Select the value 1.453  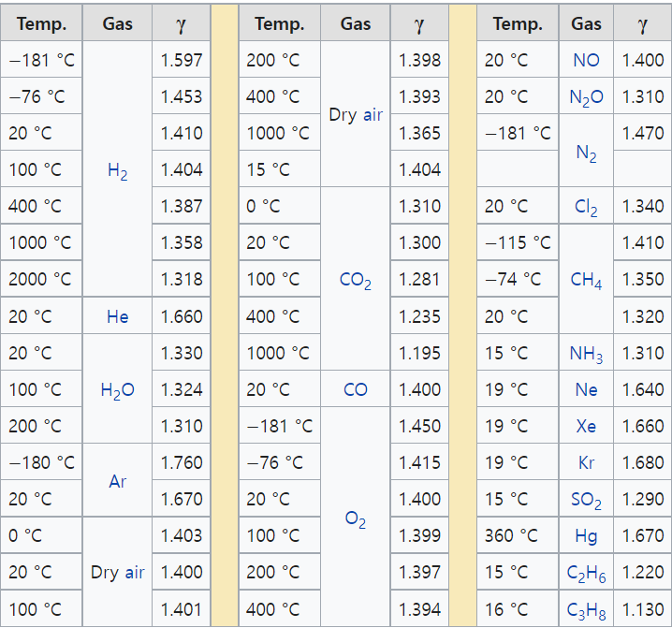point(182,96)
